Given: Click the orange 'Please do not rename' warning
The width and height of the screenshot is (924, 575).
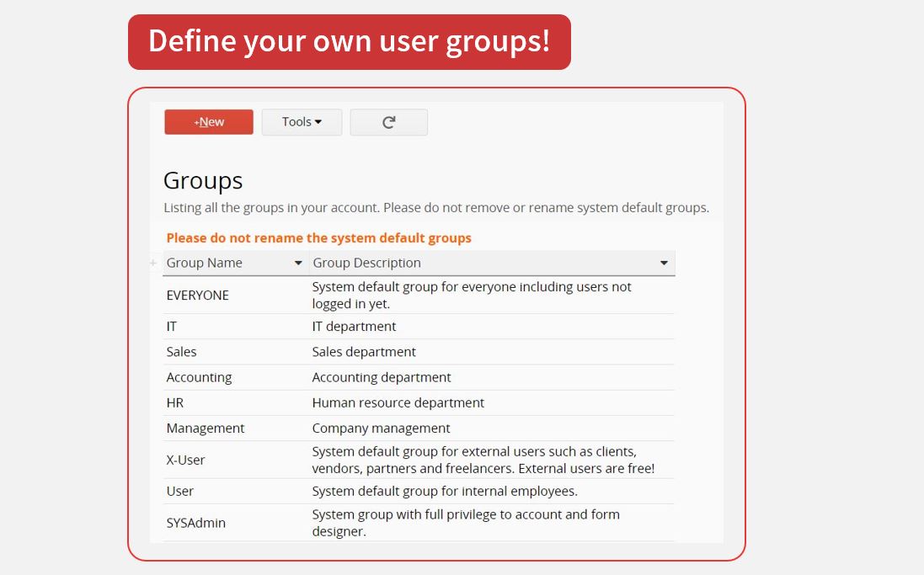Looking at the screenshot, I should coord(318,238).
